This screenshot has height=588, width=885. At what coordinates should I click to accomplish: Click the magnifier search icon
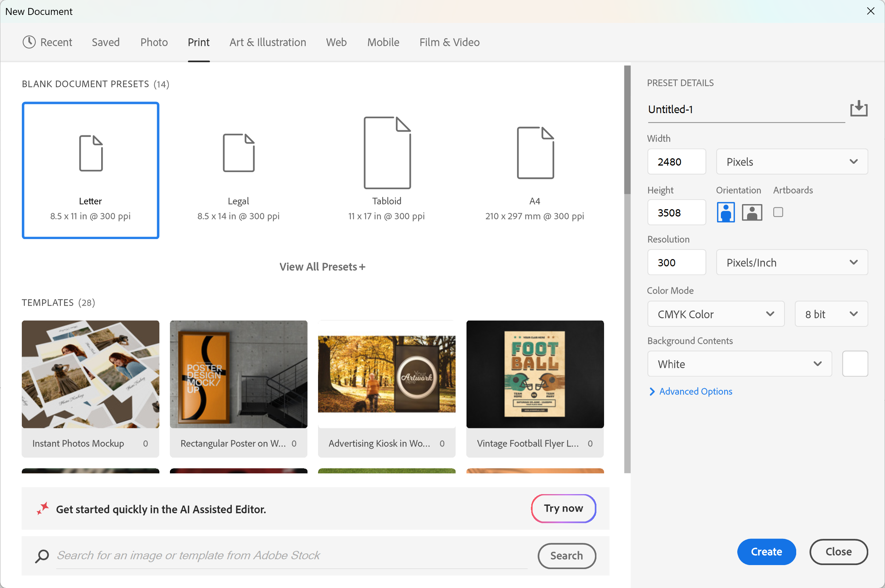42,556
